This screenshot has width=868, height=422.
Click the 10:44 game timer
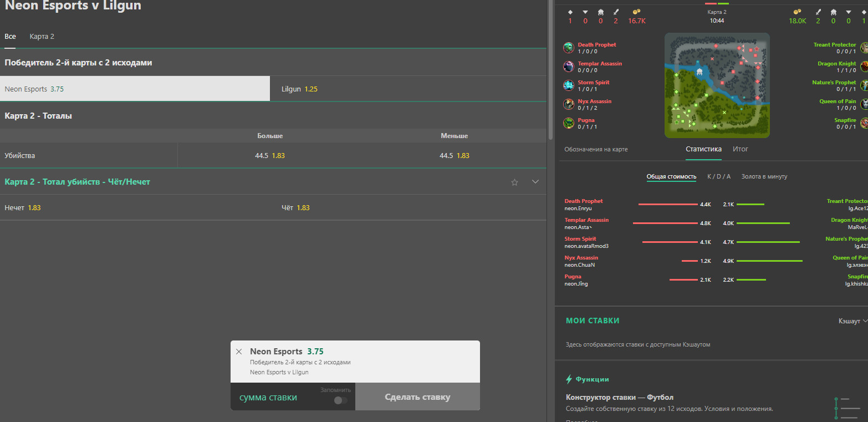point(717,21)
